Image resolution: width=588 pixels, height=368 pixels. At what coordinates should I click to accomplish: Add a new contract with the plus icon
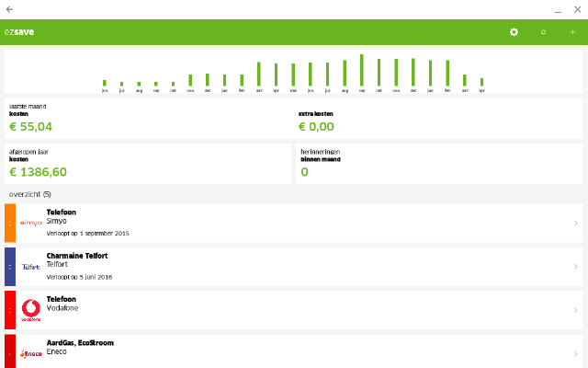point(572,32)
